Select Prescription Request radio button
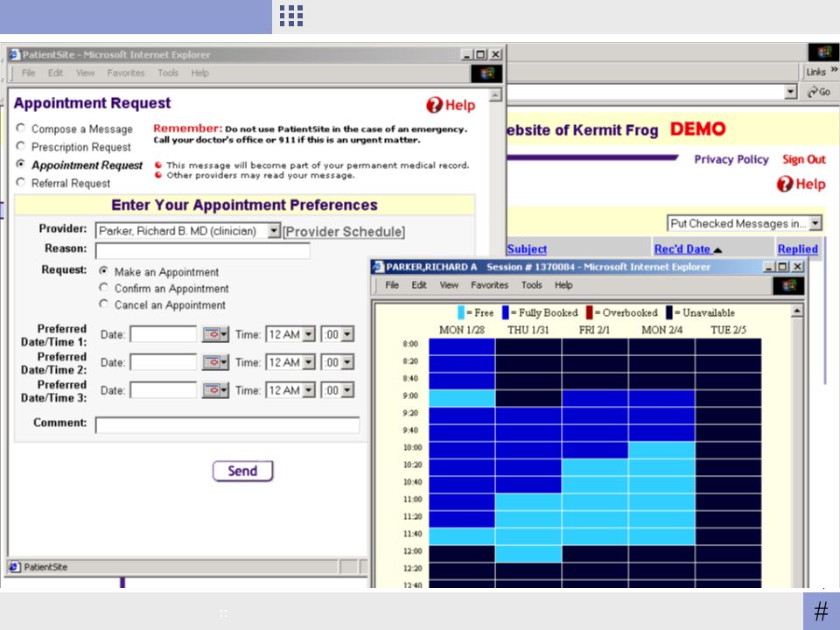This screenshot has width=840, height=630. [x=20, y=146]
